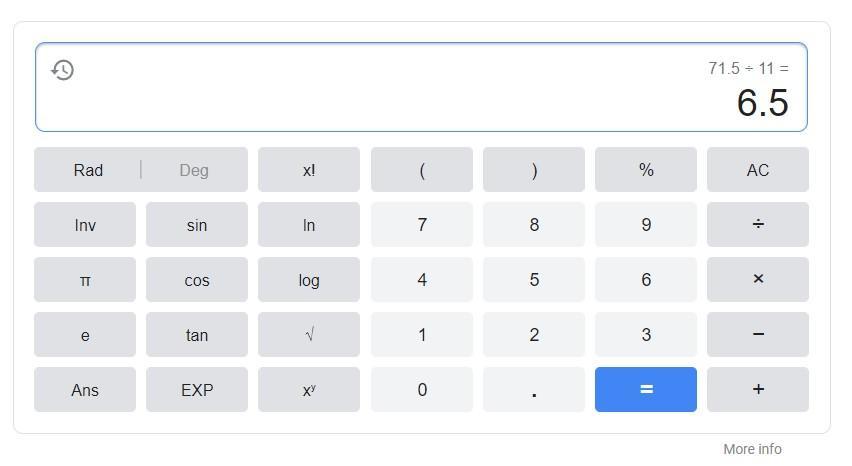Switch angle mode to Deg

coord(194,170)
